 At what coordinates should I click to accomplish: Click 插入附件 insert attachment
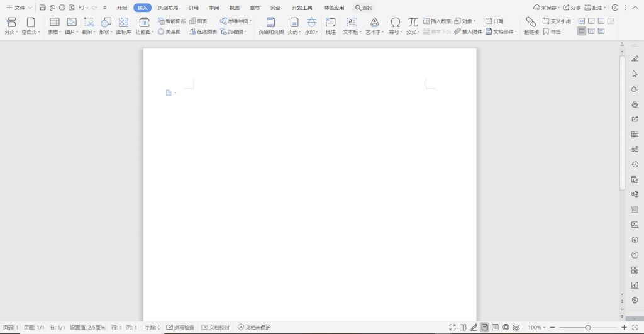click(x=468, y=31)
